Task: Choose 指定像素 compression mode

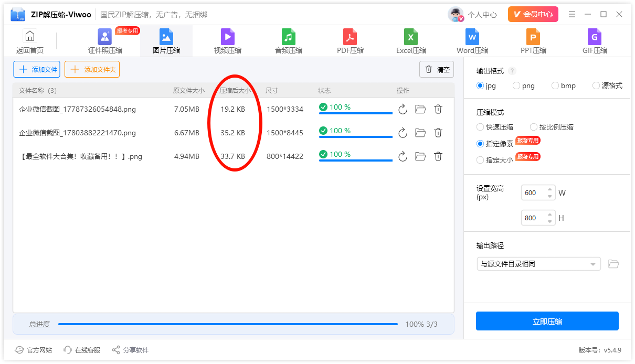Action: (x=495, y=144)
